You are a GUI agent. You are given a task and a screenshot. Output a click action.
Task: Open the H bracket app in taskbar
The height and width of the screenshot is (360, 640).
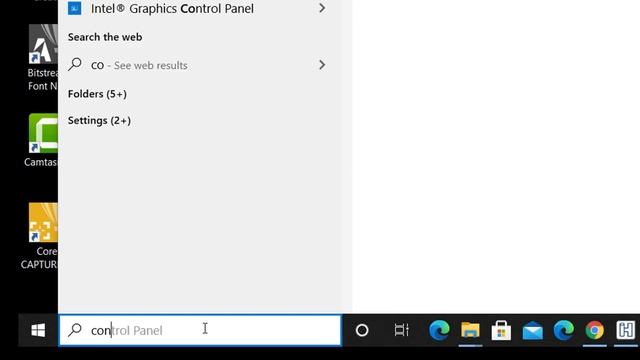[626, 330]
